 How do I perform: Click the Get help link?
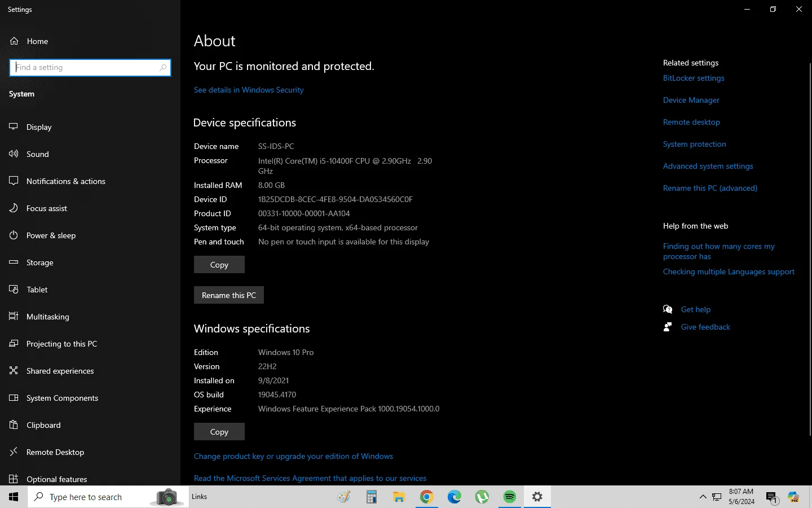[x=696, y=309]
